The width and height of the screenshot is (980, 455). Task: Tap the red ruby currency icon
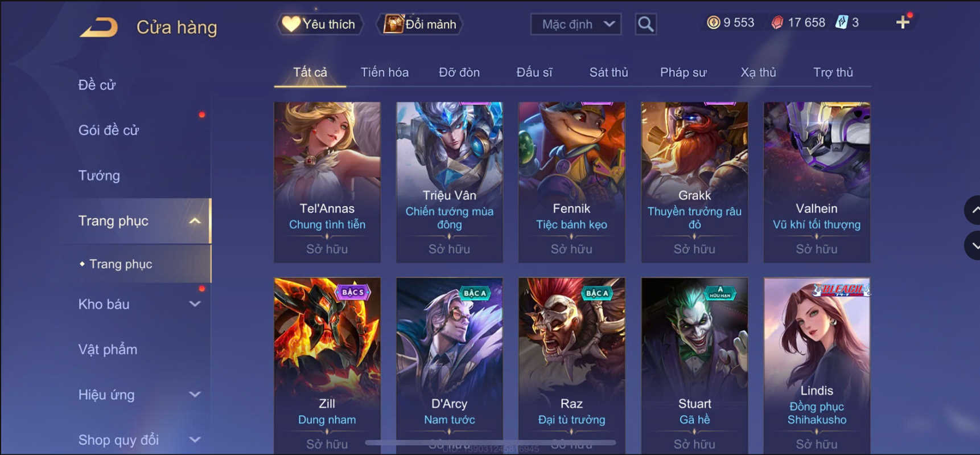coord(777,22)
